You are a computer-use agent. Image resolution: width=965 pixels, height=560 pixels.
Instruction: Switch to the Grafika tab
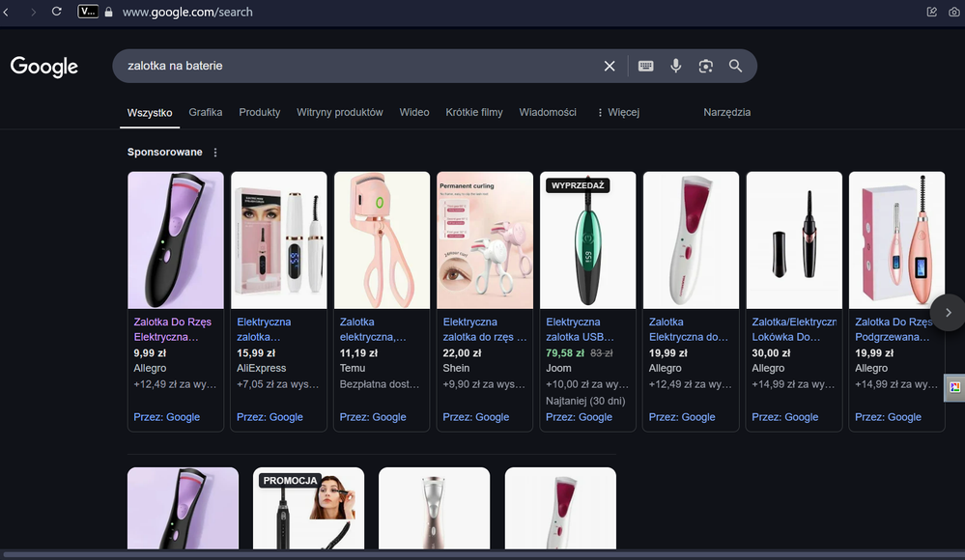tap(206, 112)
